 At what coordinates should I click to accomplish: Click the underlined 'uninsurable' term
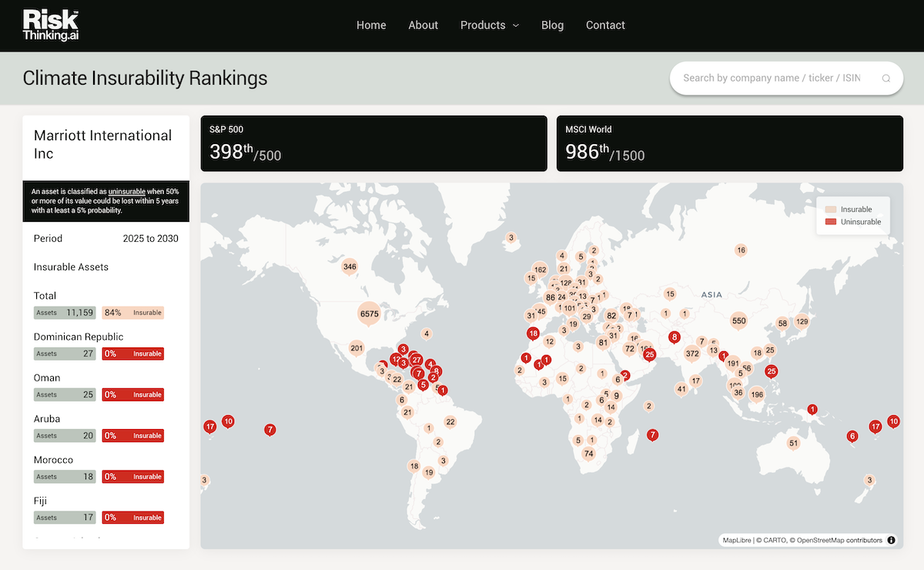click(x=126, y=191)
